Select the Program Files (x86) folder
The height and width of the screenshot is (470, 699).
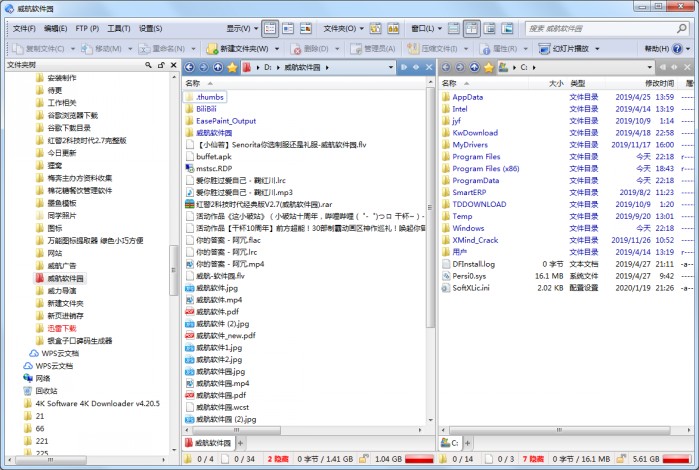pyautogui.click(x=485, y=169)
